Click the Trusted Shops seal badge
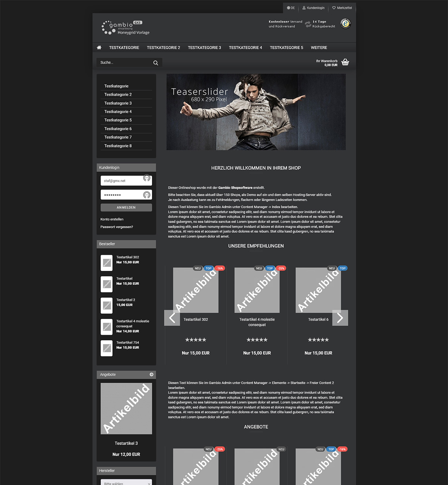Image resolution: width=448 pixels, height=485 pixels. click(x=346, y=24)
